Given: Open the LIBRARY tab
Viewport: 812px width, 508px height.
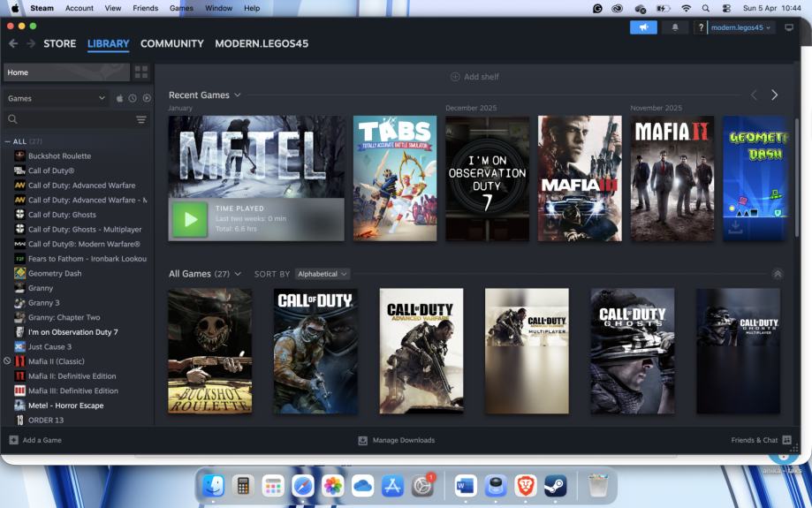Looking at the screenshot, I should [108, 43].
